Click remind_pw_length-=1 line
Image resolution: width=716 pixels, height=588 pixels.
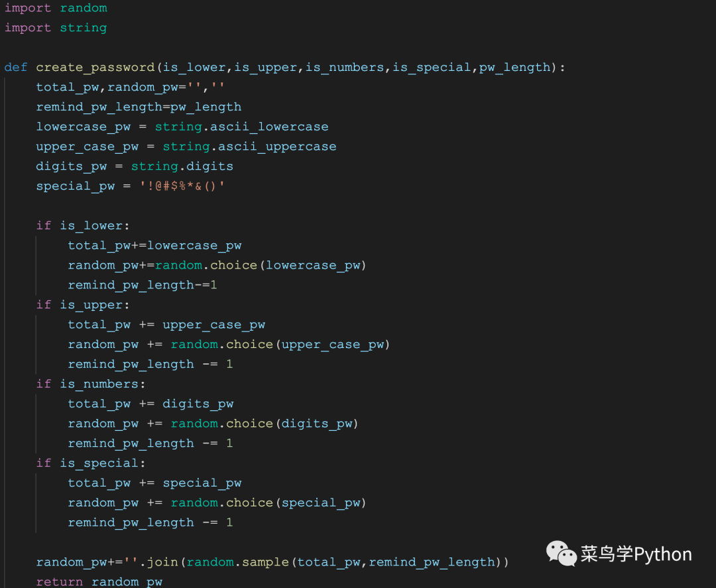(143, 285)
